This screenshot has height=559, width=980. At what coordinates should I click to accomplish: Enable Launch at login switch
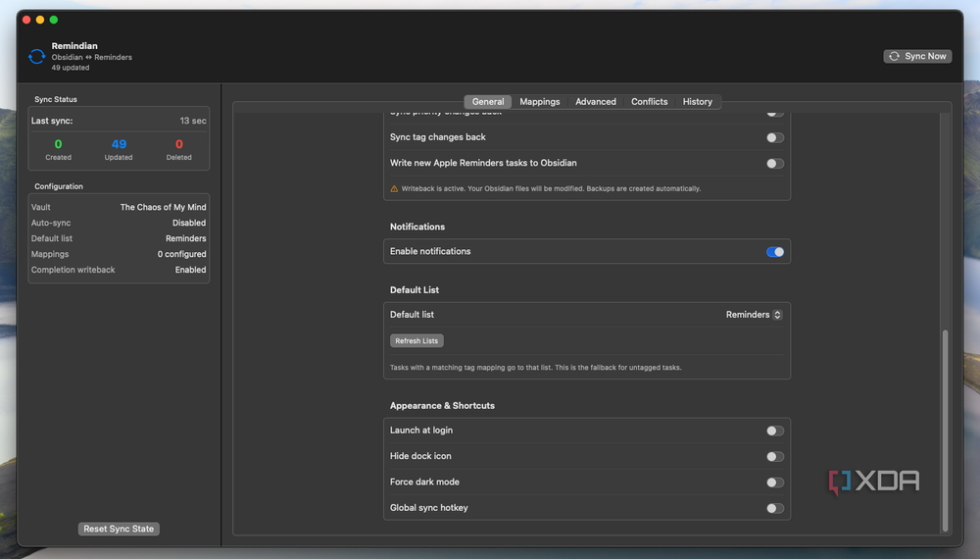click(775, 431)
